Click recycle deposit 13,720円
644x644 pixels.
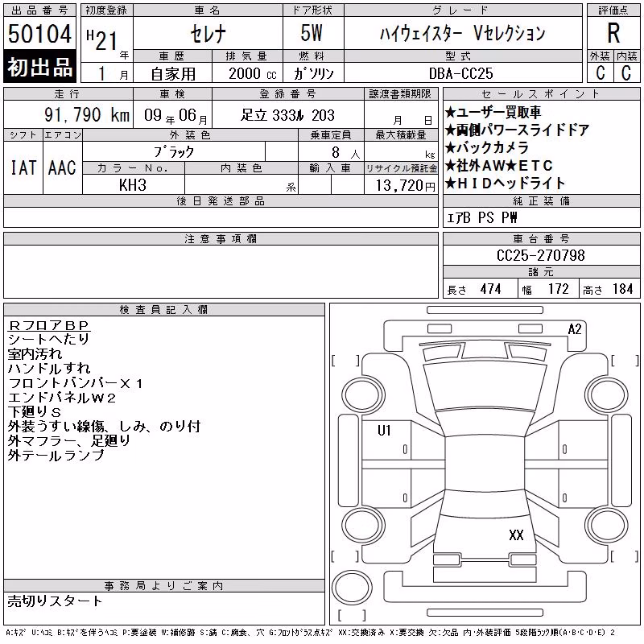pos(406,186)
